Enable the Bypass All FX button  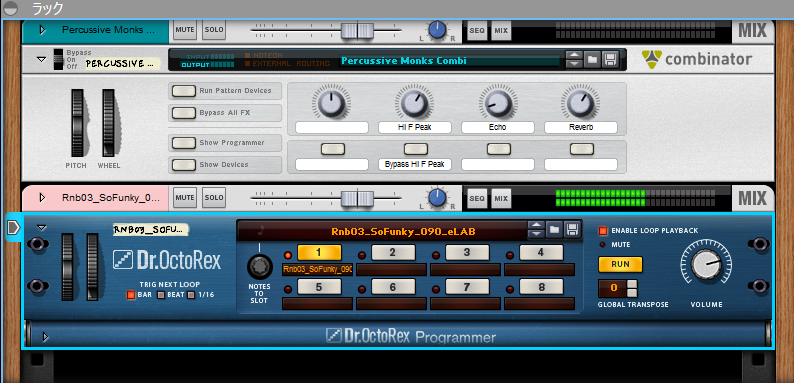click(x=184, y=113)
